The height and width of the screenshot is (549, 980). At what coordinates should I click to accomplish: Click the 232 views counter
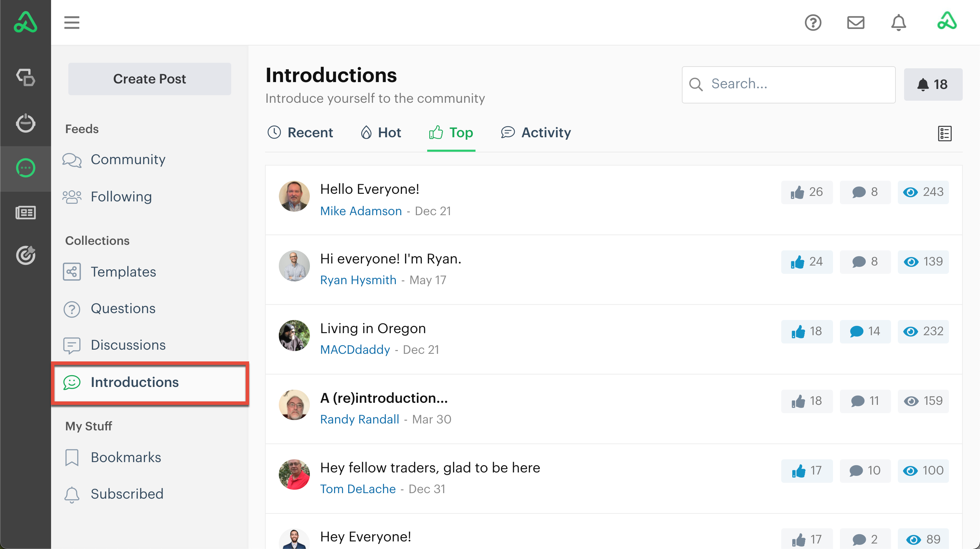tap(923, 331)
